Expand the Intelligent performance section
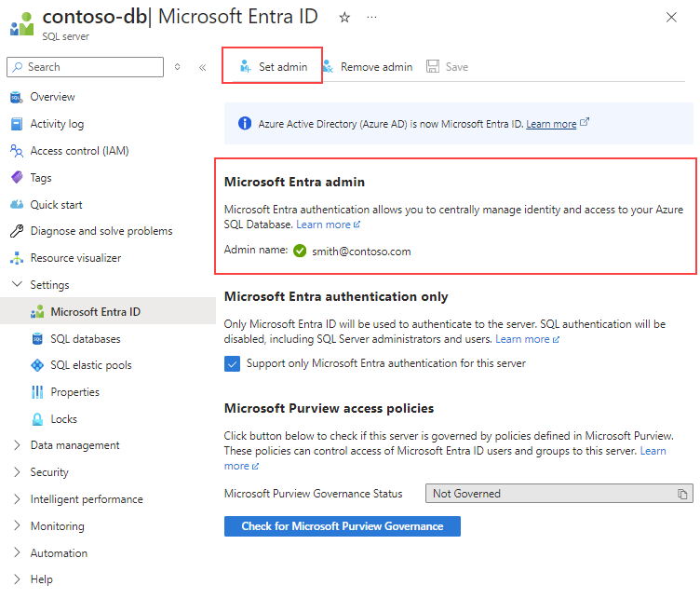This screenshot has width=700, height=599. click(17, 499)
